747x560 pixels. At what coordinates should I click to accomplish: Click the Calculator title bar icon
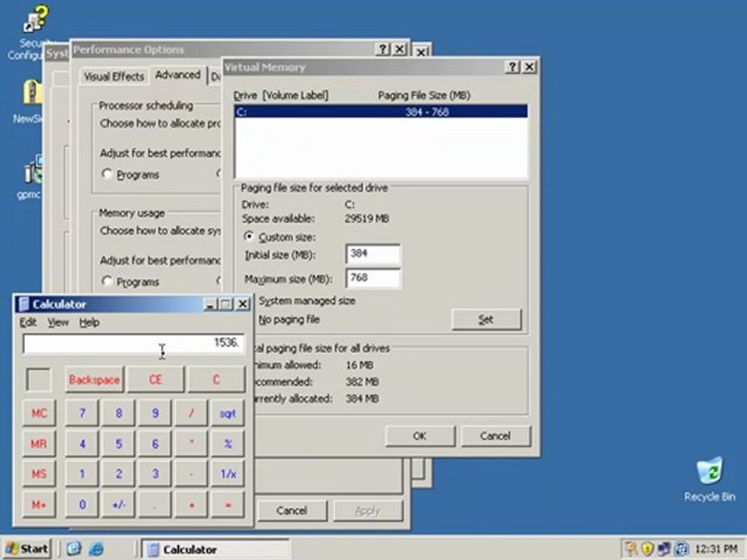pyautogui.click(x=24, y=304)
